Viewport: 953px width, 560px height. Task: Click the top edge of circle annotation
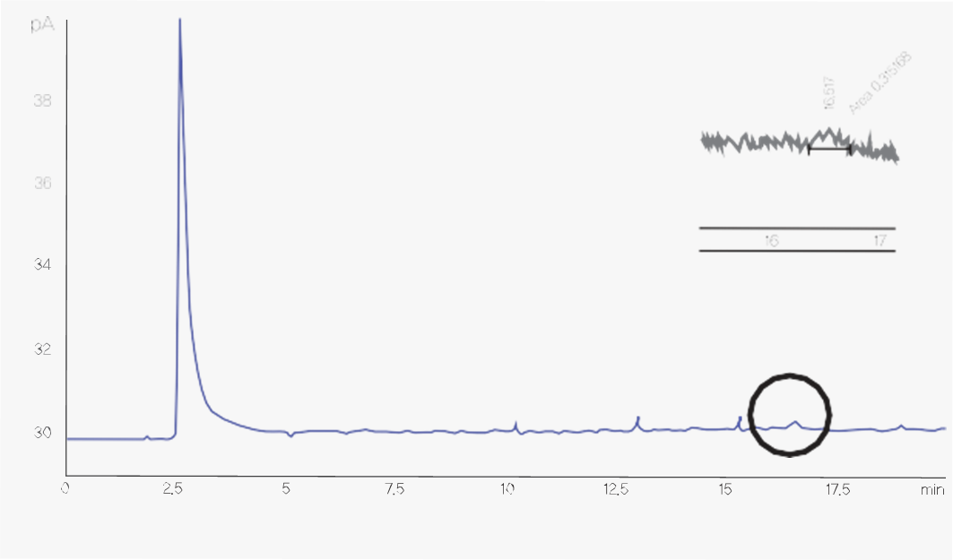[x=791, y=372]
